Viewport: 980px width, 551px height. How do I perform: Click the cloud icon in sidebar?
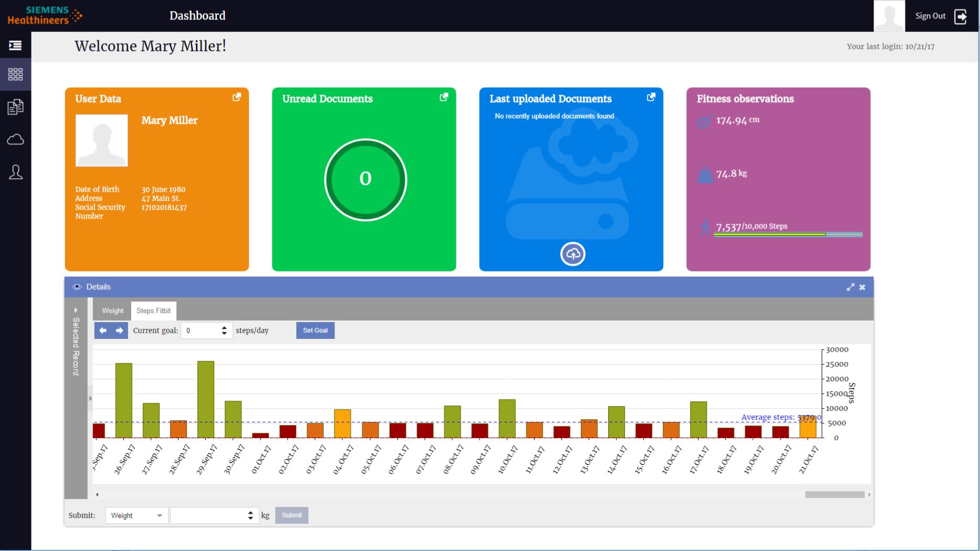click(15, 140)
